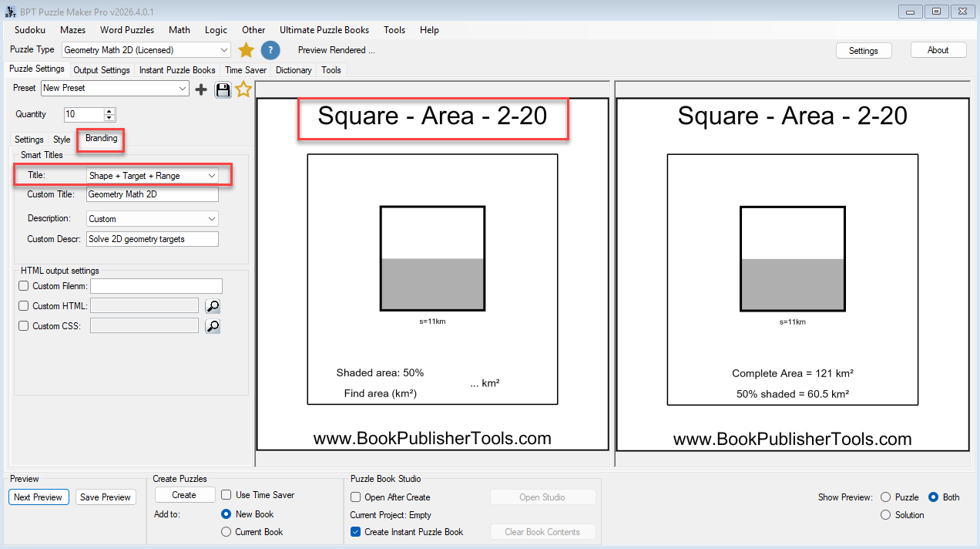Add a new preset with plus icon
The image size is (980, 549).
click(201, 89)
